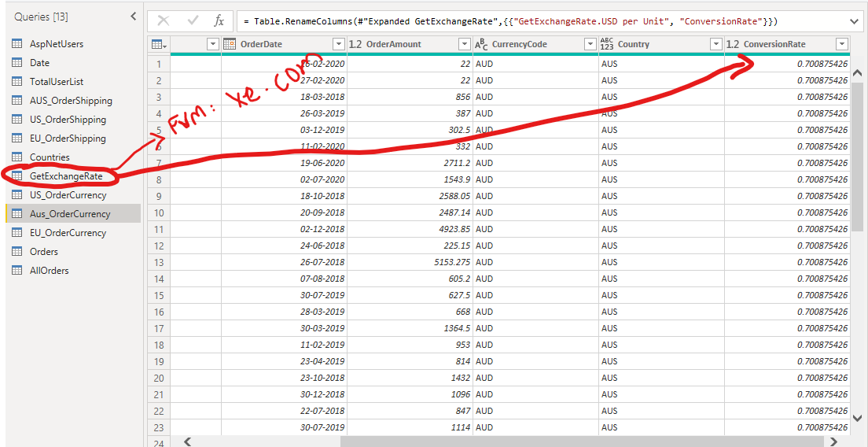
Task: Select the OrderDate column header
Action: pos(284,44)
